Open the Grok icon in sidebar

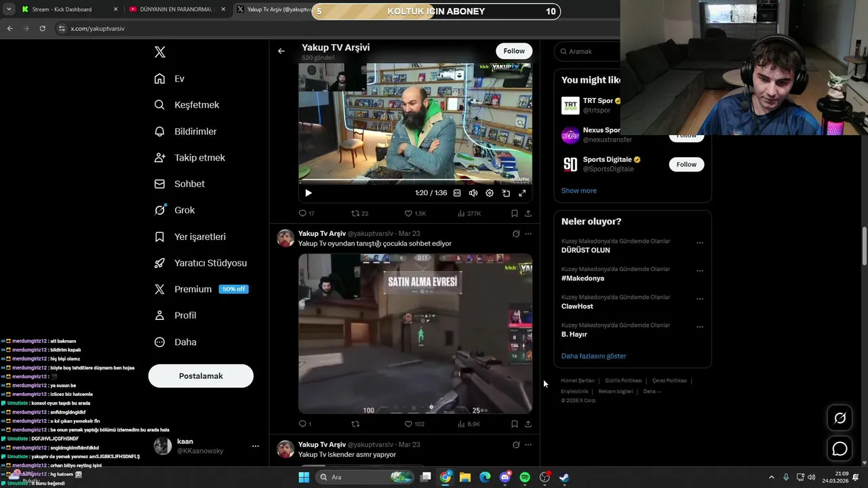click(x=160, y=210)
